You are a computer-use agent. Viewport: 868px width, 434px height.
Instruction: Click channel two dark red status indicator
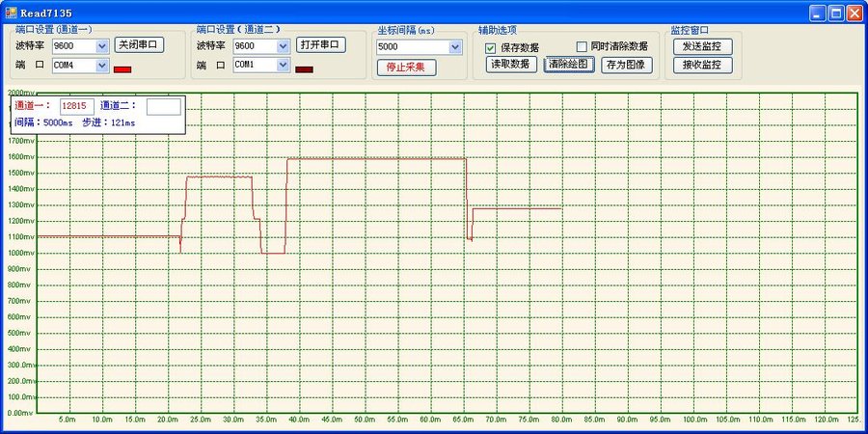pos(304,69)
